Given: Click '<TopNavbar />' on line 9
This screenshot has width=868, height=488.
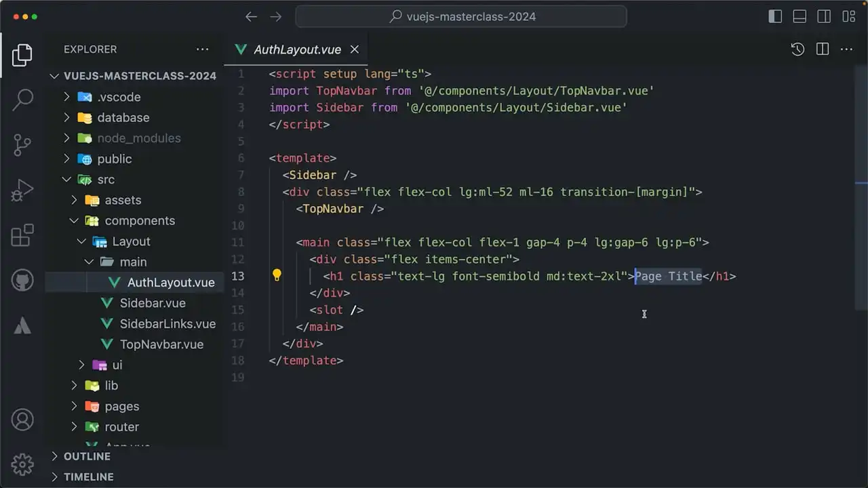Looking at the screenshot, I should point(340,209).
